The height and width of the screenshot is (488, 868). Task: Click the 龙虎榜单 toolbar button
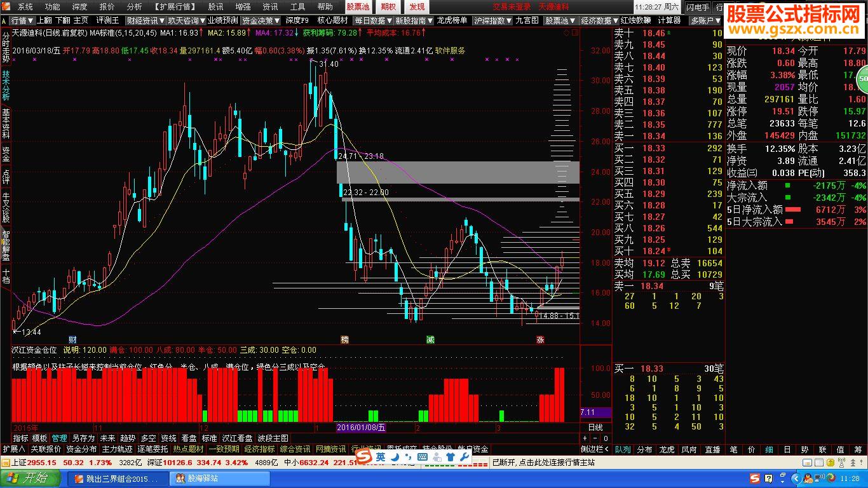[452, 20]
